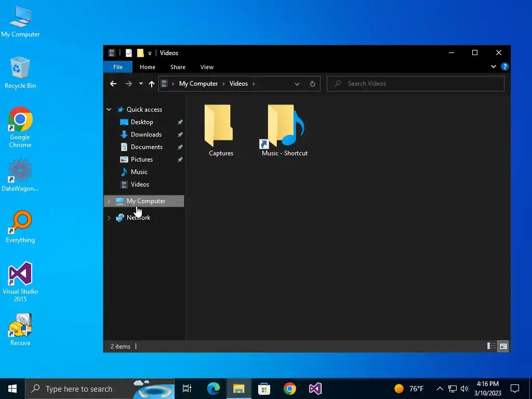Click the taskbar search box
The image size is (532, 399).
click(x=100, y=389)
